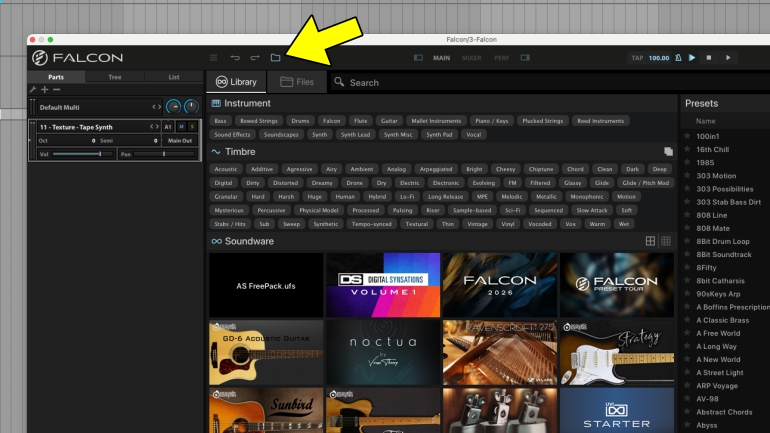Filter by Lo-Fi timbre tag
Image resolution: width=770 pixels, height=433 pixels.
pos(407,196)
